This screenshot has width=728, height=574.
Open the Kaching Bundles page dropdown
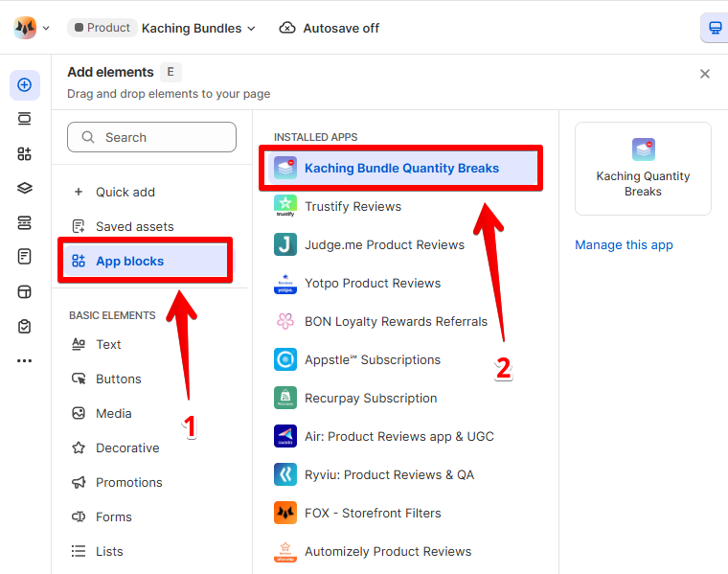point(198,29)
